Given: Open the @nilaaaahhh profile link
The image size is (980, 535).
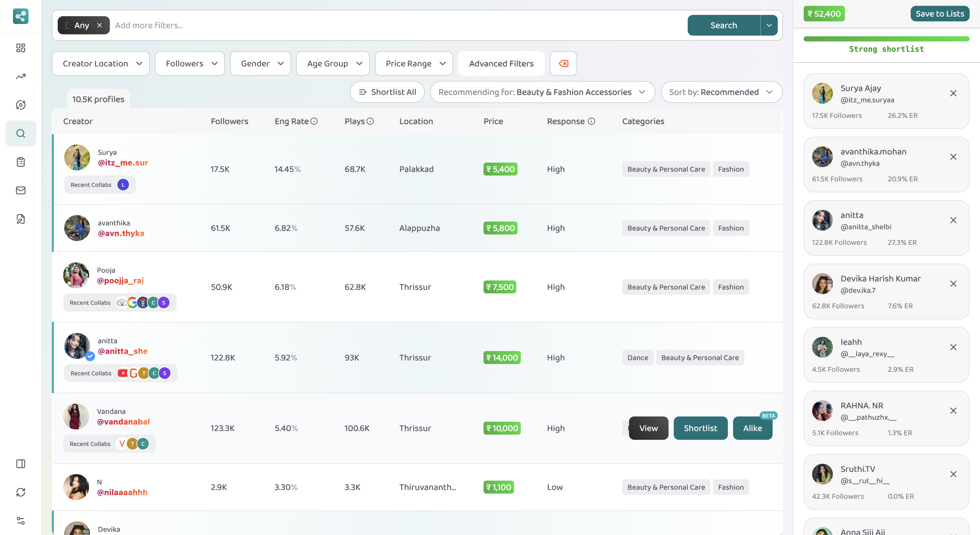Looking at the screenshot, I should 122,492.
